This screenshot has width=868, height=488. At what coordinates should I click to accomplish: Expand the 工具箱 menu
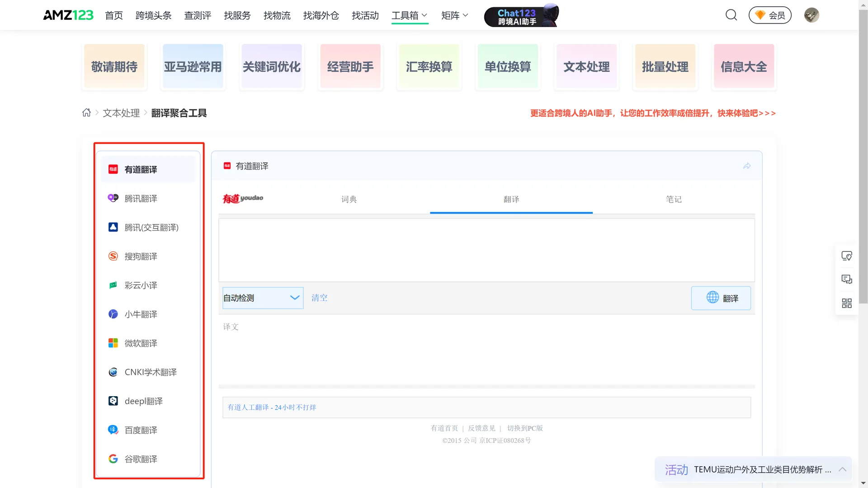point(410,15)
